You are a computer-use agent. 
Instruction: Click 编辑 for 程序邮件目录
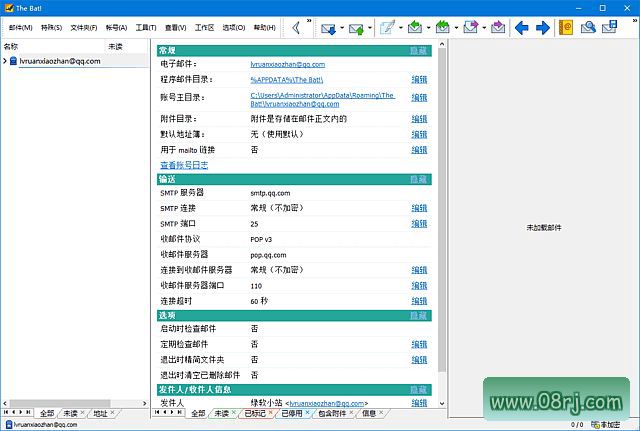coord(419,80)
